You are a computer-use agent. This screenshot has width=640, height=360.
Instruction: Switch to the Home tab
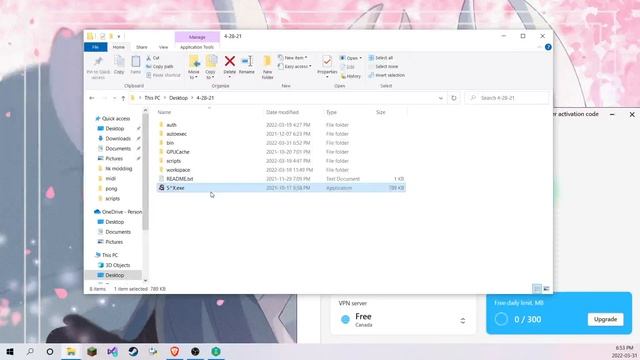point(119,47)
